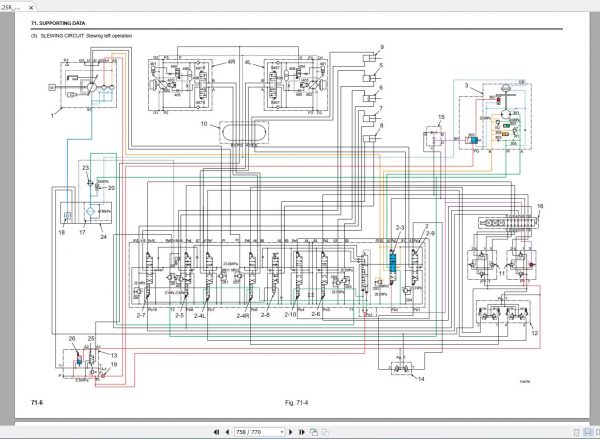The width and height of the screenshot is (600, 439).
Task: Click the greyed next view icon
Action: [326, 432]
